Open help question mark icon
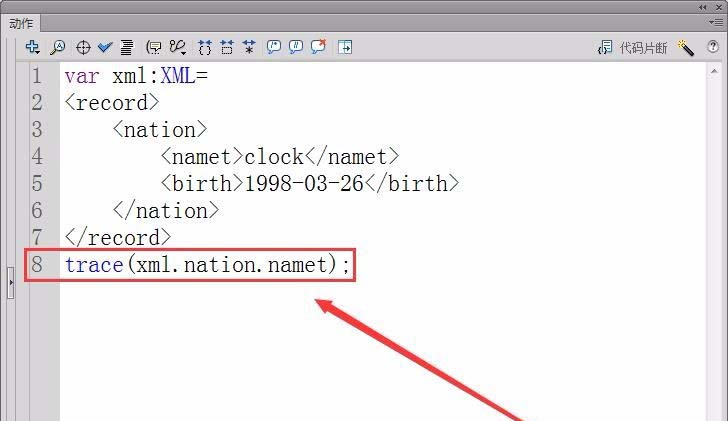 pyautogui.click(x=713, y=46)
